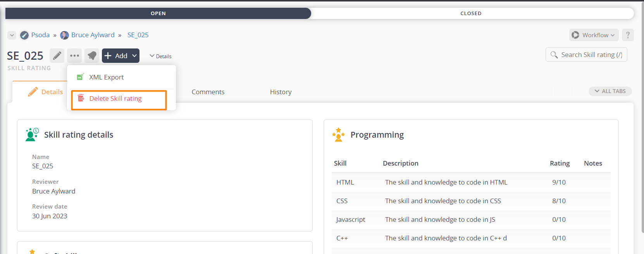644x254 pixels.
Task: Click the Programming star-person icon
Action: [338, 135]
